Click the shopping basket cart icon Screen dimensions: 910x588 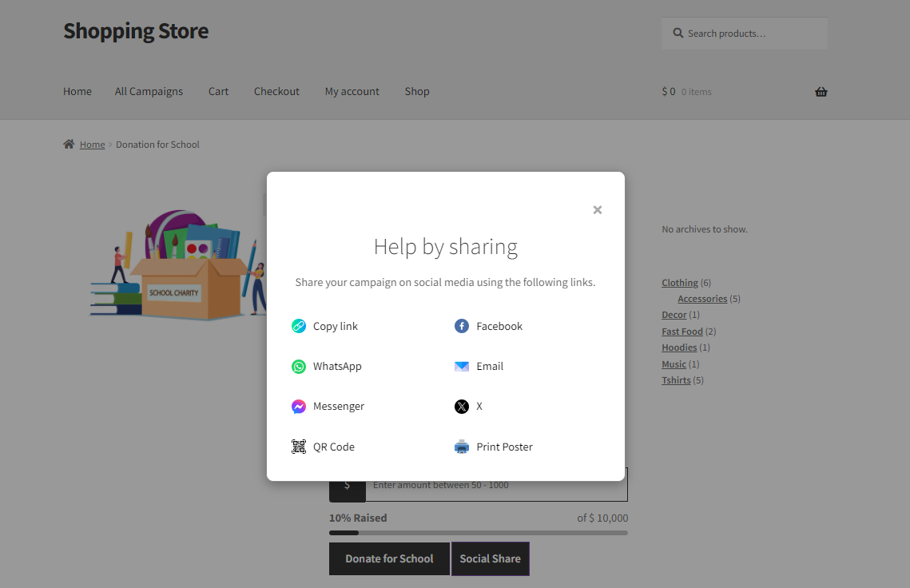821,92
